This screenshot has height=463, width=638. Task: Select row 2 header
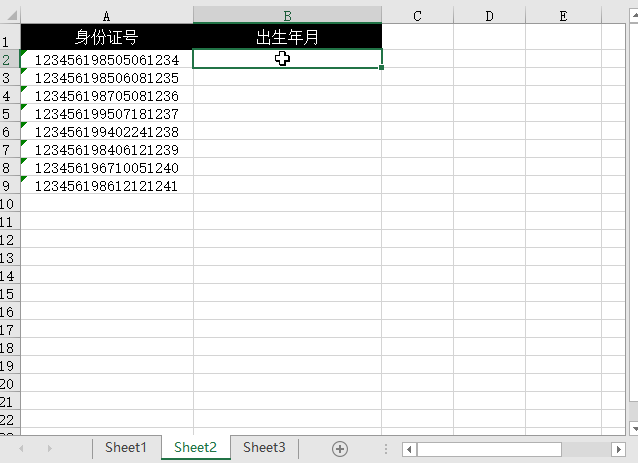pos(10,59)
